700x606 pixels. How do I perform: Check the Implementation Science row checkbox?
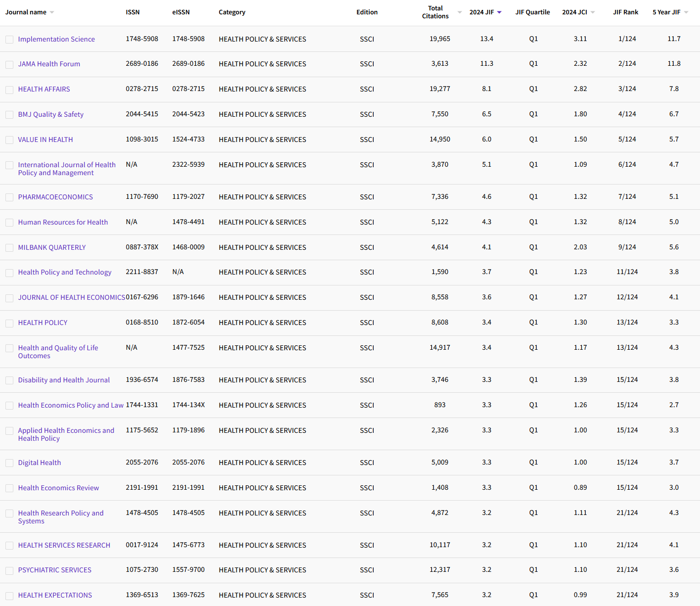(9, 40)
